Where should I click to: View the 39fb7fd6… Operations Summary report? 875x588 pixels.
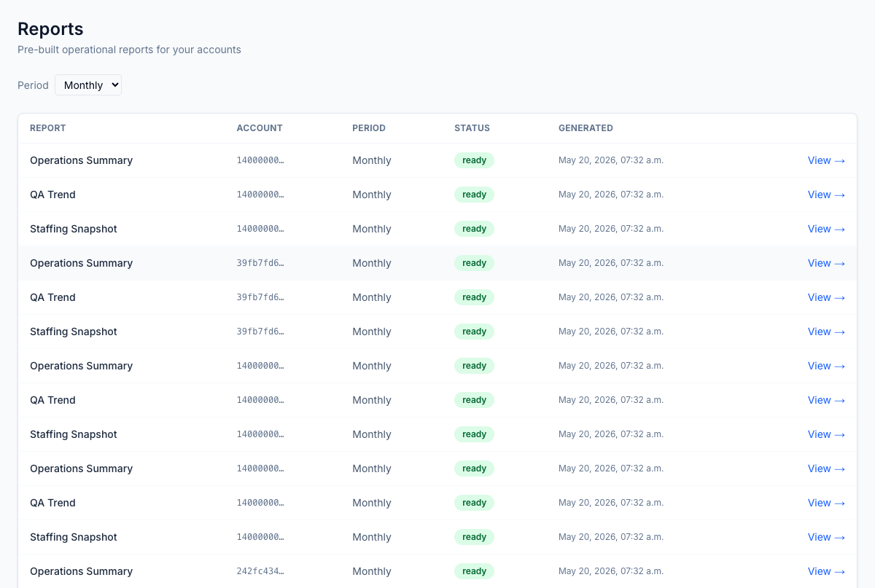tap(826, 263)
